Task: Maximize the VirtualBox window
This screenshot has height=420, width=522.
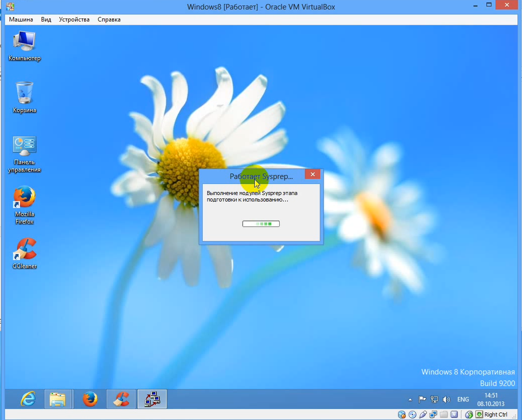Action: point(488,5)
